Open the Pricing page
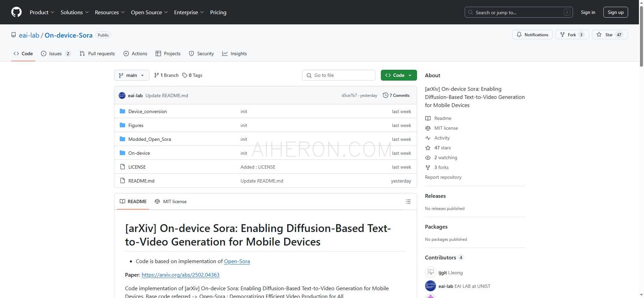 coord(218,12)
